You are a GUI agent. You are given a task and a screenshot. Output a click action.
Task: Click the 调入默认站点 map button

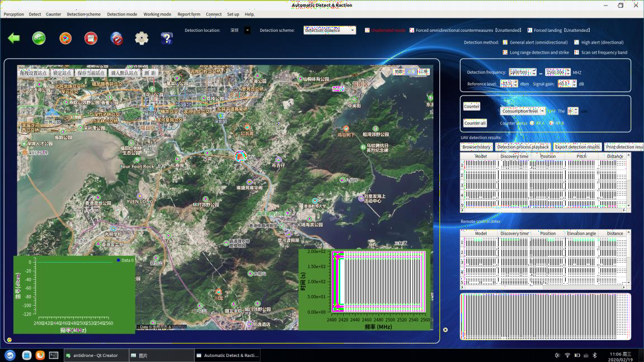click(x=124, y=73)
